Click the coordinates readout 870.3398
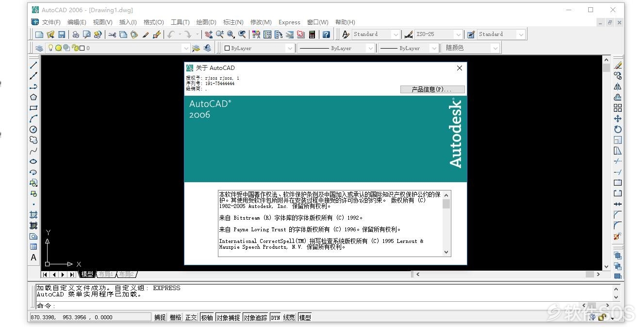Screen dimensions: 644x327 90,317
